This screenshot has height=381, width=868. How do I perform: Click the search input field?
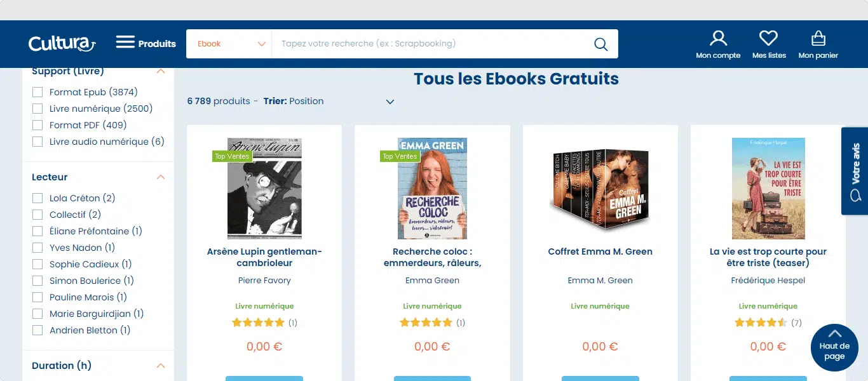[x=432, y=44]
